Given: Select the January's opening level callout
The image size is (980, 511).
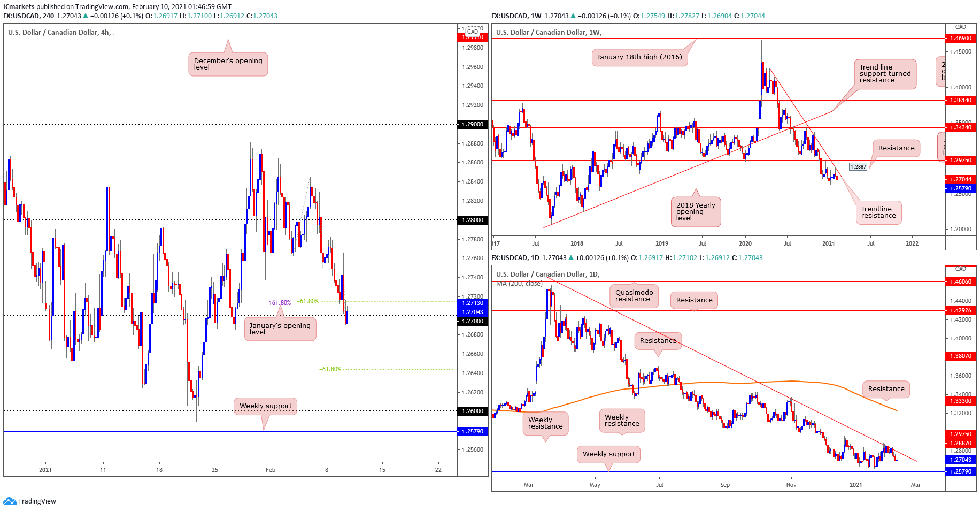Looking at the screenshot, I should 280,329.
